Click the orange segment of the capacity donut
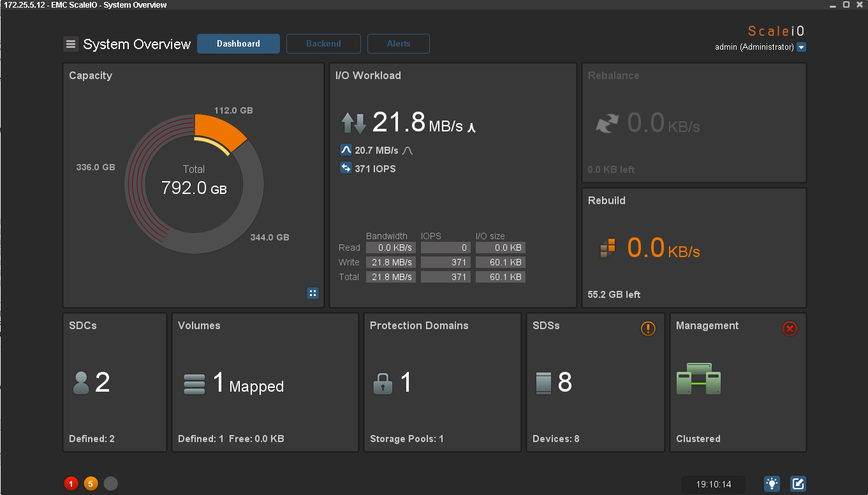 (x=219, y=129)
